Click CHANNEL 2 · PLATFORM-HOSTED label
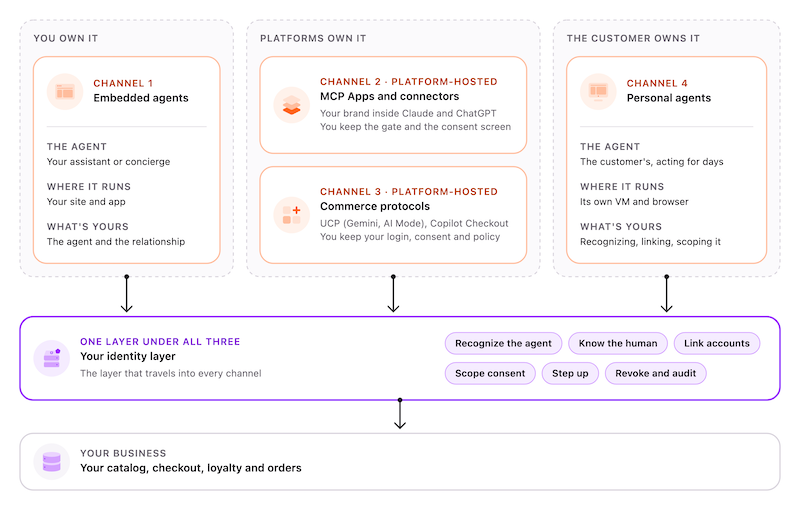 [x=409, y=82]
